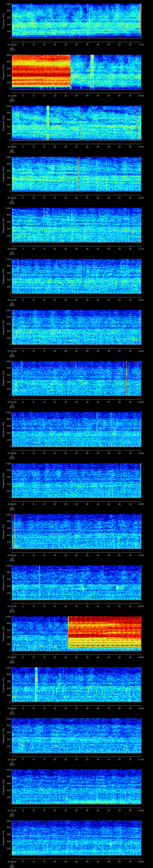The image size is (153, 868).
Task: Click the '23:23:00' time axis label
Action: pyautogui.click(x=12, y=402)
